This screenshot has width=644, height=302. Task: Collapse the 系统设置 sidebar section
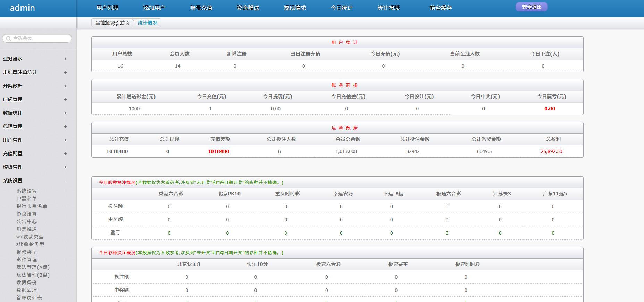point(65,181)
